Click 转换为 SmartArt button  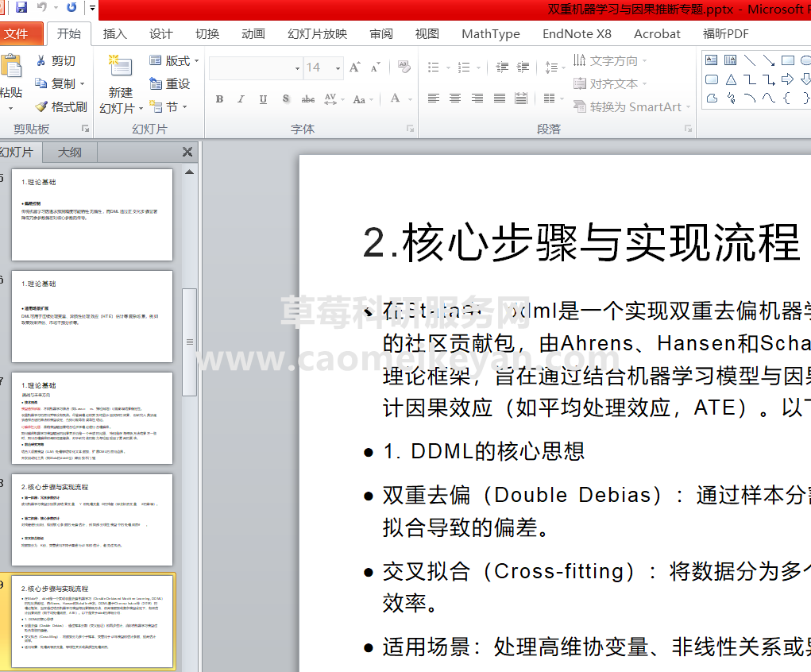pyautogui.click(x=632, y=107)
